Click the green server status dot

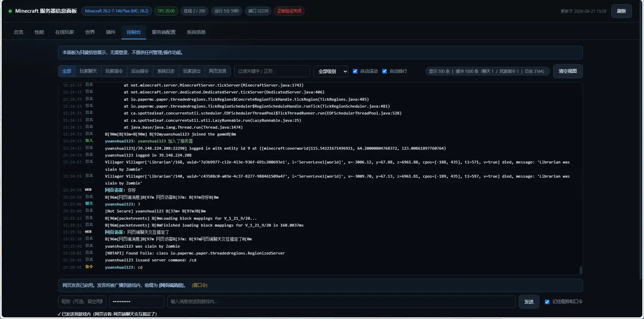pos(10,11)
